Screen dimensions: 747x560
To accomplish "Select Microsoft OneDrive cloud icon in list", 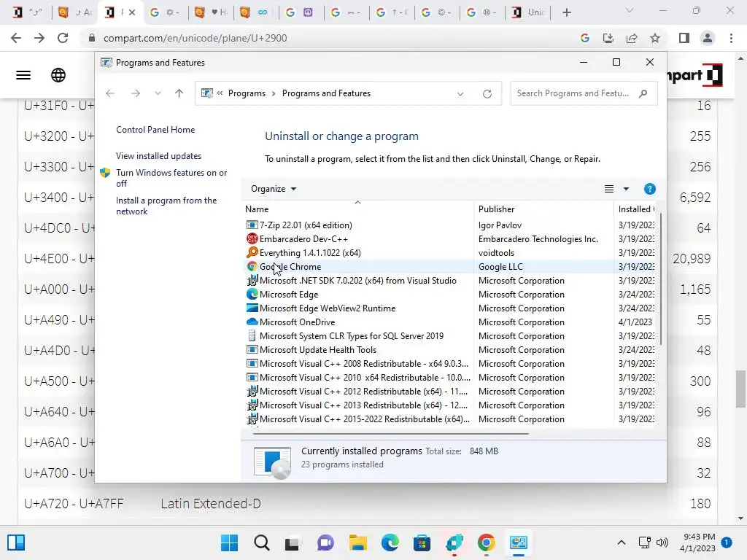I will coord(252,322).
